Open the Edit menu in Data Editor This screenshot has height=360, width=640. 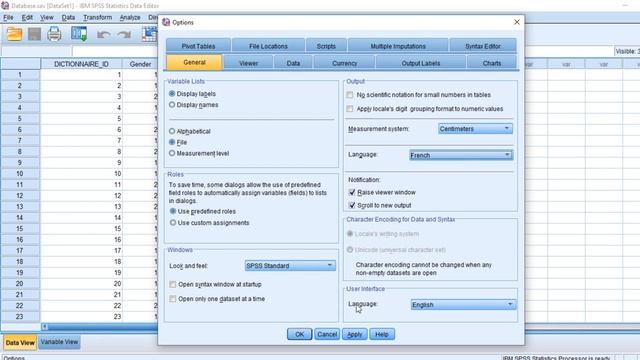(x=27, y=18)
